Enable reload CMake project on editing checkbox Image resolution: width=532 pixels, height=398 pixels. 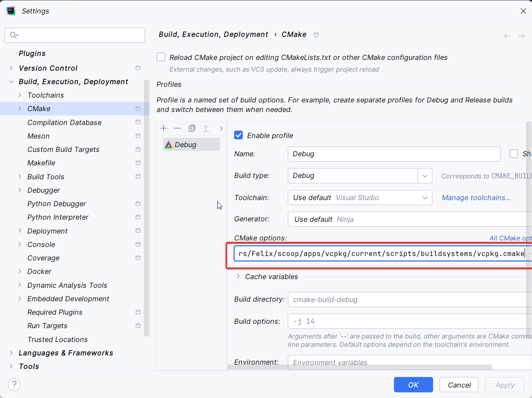[x=161, y=57]
